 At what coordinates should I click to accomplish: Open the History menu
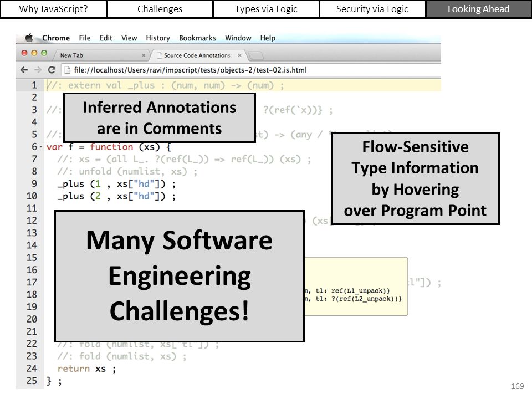[158, 38]
